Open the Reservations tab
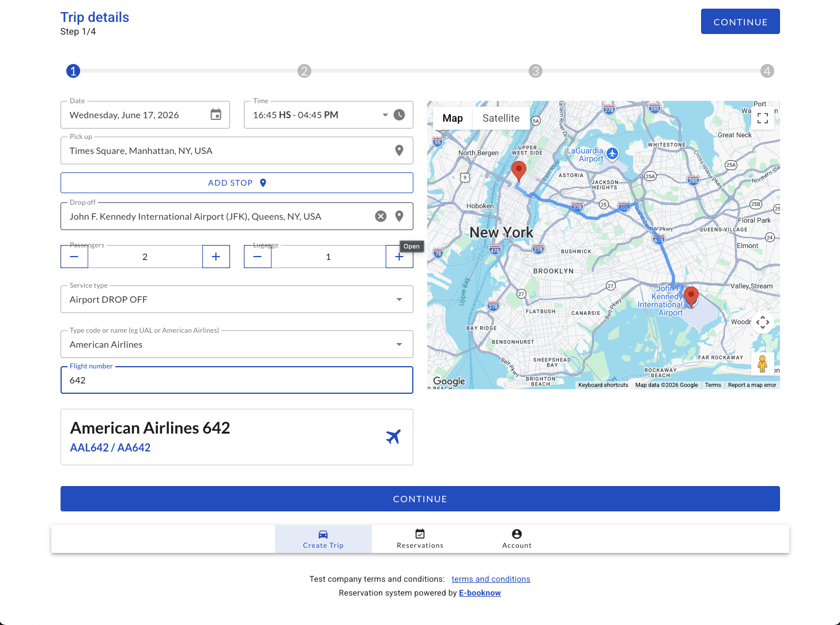840x625 pixels. [x=420, y=539]
